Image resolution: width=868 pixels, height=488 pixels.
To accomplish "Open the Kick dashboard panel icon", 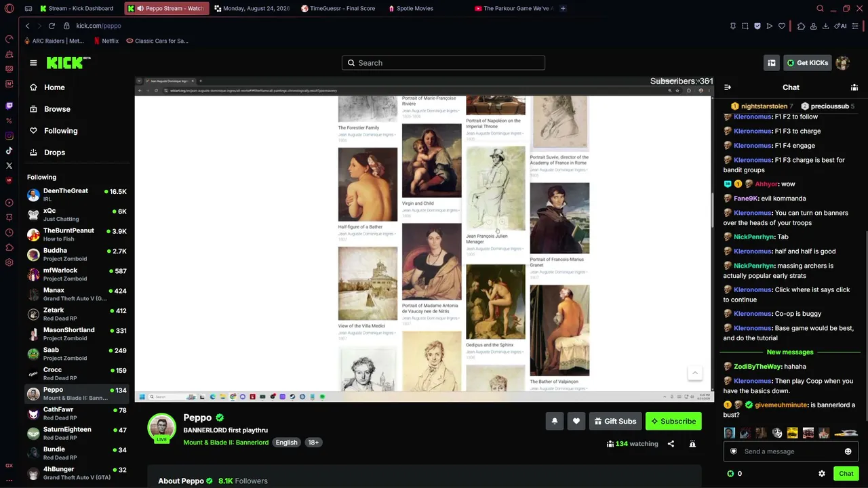I will coord(772,63).
